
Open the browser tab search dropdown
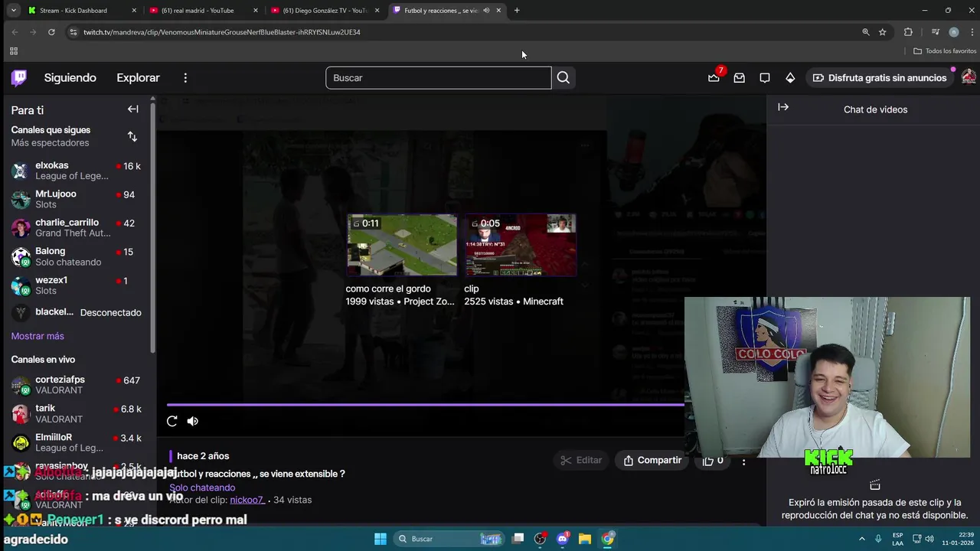click(x=13, y=10)
